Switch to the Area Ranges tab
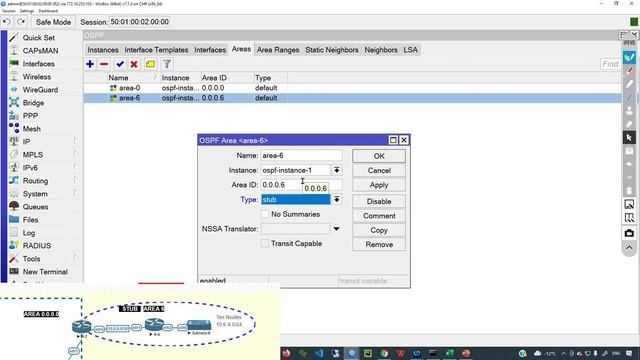This screenshot has width=640, height=360. (x=278, y=50)
